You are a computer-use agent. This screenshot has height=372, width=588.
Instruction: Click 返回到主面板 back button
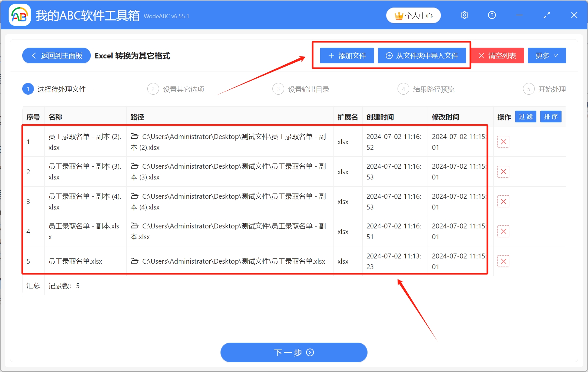pos(56,55)
